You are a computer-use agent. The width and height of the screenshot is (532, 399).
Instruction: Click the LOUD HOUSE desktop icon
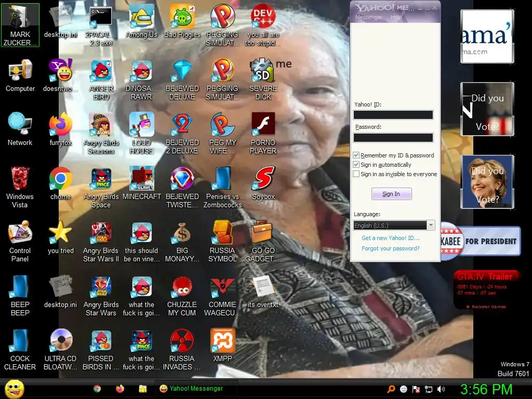coord(141,134)
